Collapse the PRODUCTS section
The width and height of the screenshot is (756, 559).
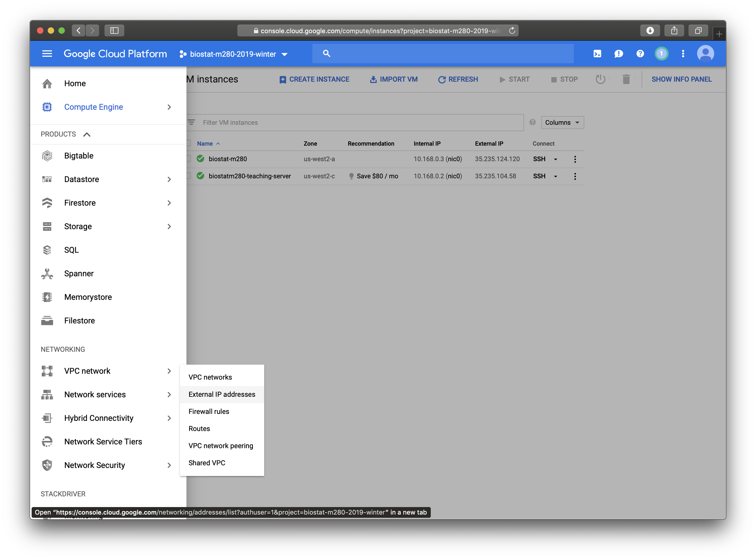point(87,134)
